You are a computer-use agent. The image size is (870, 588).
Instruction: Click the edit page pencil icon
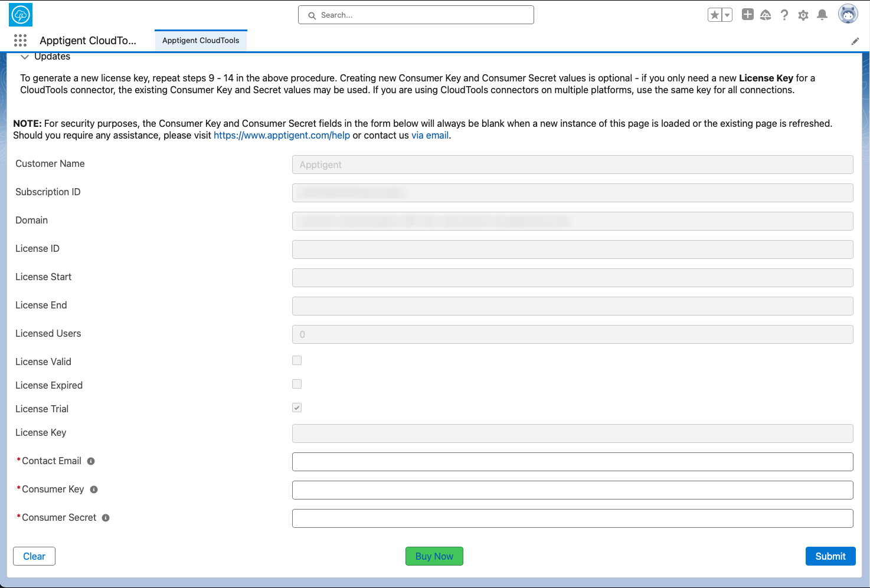coord(855,41)
